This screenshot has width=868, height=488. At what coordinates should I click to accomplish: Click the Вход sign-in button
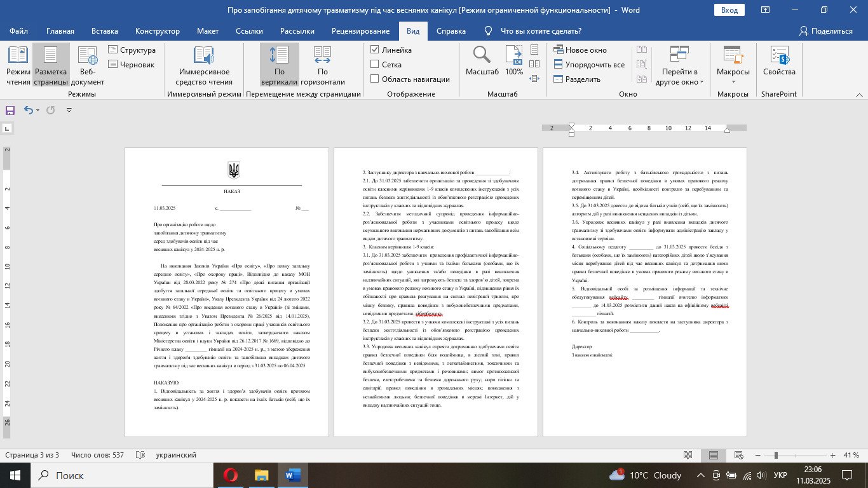[x=729, y=10]
